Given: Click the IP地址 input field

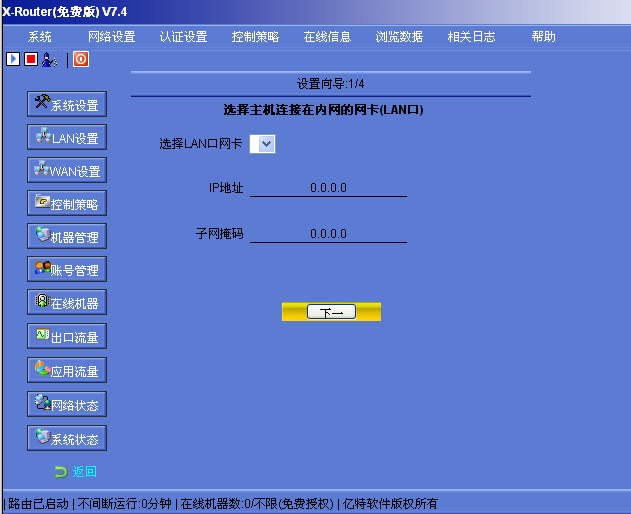Looking at the screenshot, I should coord(328,188).
